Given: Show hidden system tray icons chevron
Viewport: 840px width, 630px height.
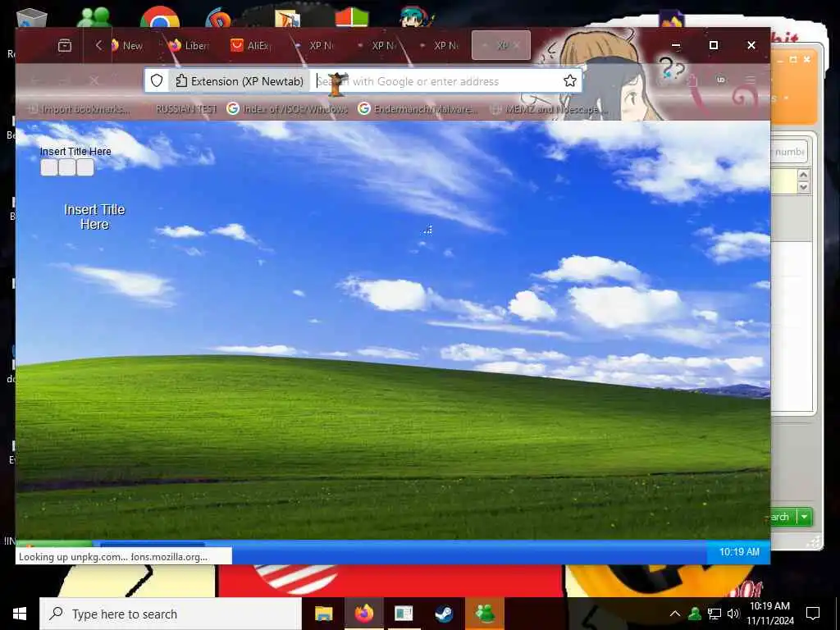Looking at the screenshot, I should coord(675,614).
